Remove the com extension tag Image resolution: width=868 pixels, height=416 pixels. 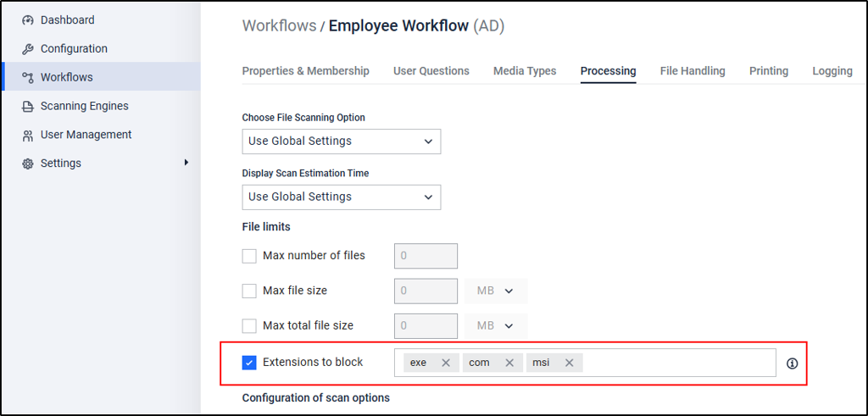(509, 363)
